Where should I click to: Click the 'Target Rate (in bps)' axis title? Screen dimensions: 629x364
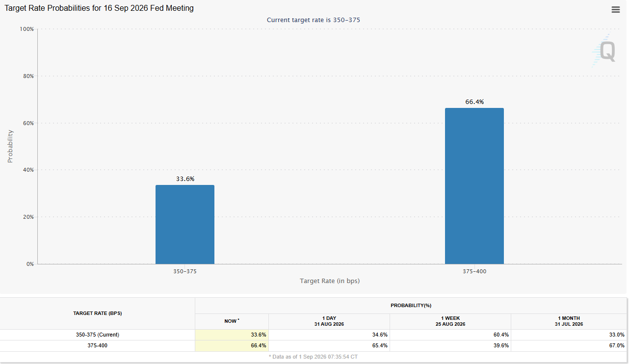pos(330,281)
